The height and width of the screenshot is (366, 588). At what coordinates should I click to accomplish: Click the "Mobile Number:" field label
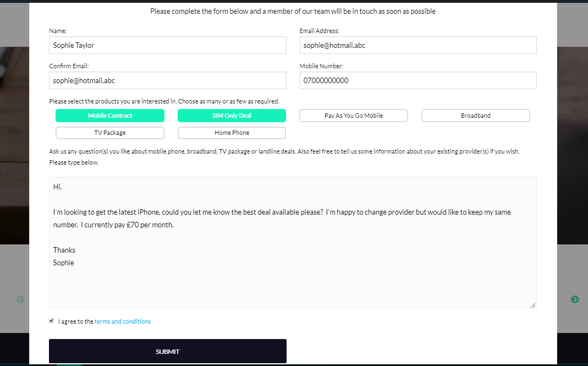click(x=321, y=66)
